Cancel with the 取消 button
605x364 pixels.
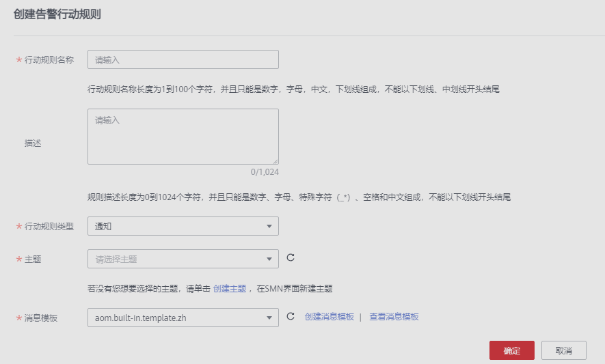(x=564, y=350)
